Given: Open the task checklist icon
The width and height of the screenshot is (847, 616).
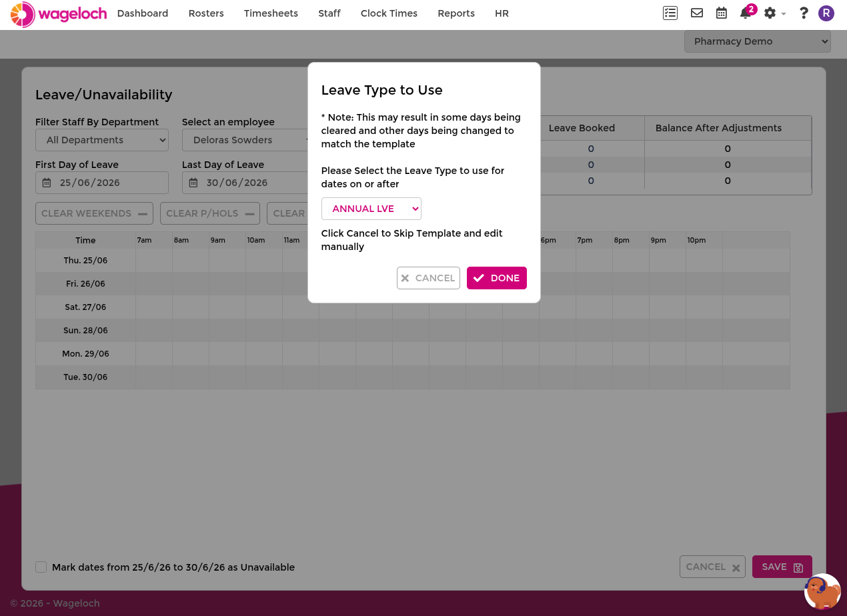Looking at the screenshot, I should tap(670, 13).
